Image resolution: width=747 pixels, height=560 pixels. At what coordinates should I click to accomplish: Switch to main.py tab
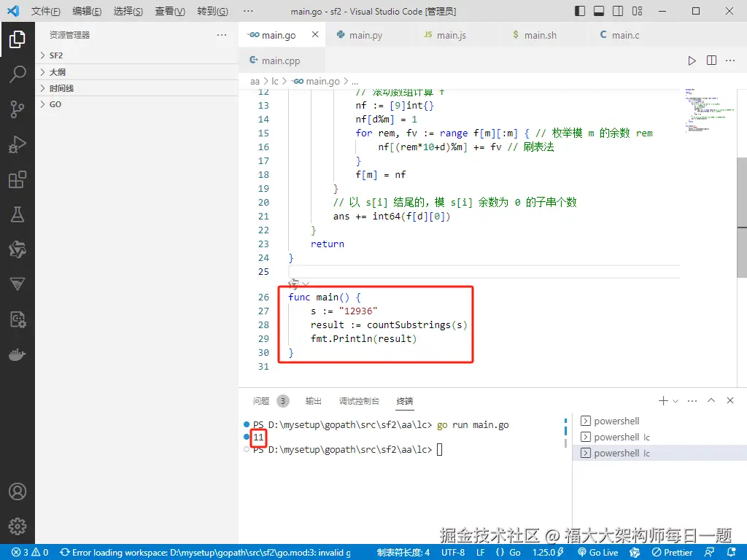pyautogui.click(x=366, y=35)
